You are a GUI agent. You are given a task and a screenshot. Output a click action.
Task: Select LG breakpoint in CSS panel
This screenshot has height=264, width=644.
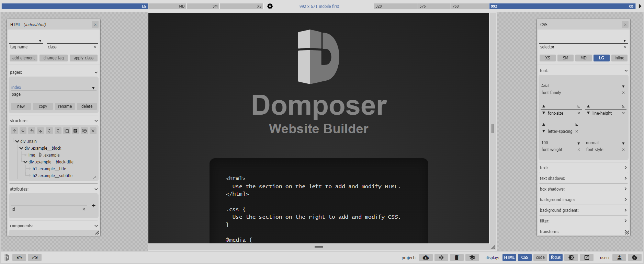(601, 58)
